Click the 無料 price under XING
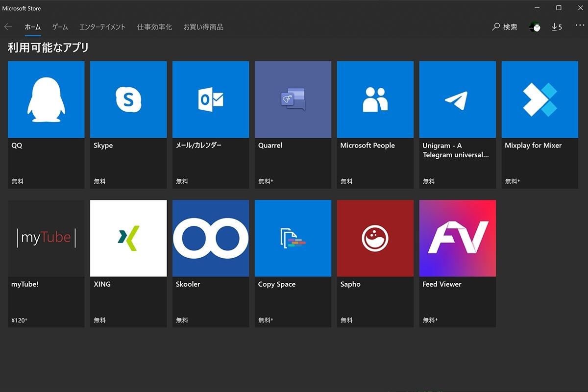The width and height of the screenshot is (588, 392). pyautogui.click(x=100, y=320)
